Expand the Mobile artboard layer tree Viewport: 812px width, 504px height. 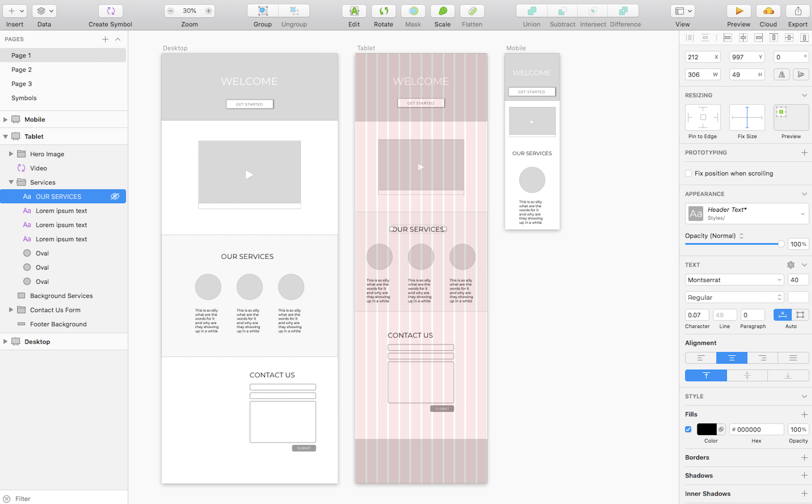(5, 119)
